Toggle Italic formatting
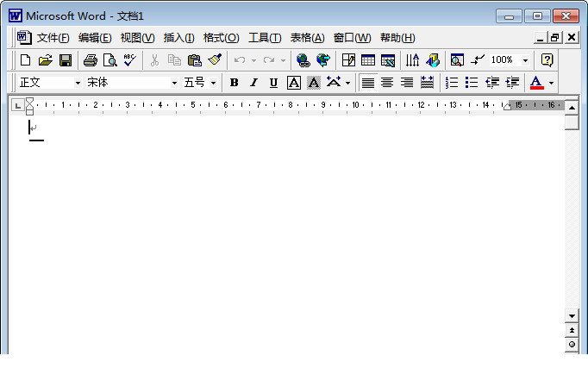The width and height of the screenshot is (588, 368). pyautogui.click(x=253, y=83)
